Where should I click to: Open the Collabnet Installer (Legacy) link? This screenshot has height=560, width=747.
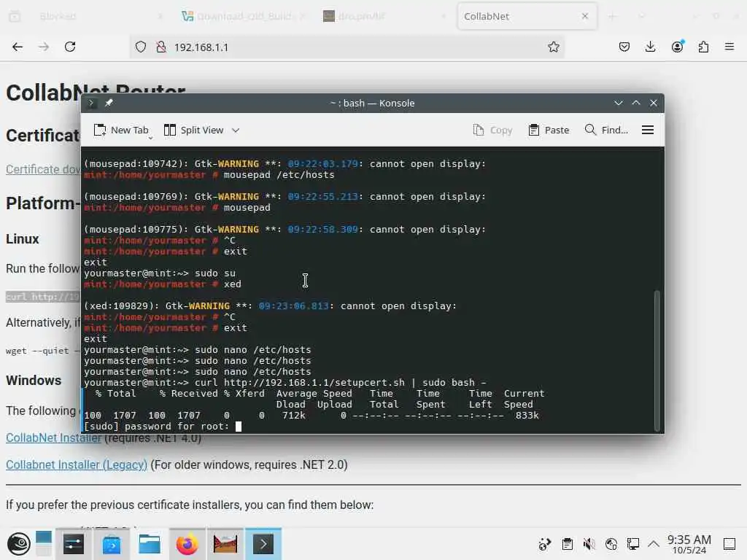pyautogui.click(x=76, y=464)
